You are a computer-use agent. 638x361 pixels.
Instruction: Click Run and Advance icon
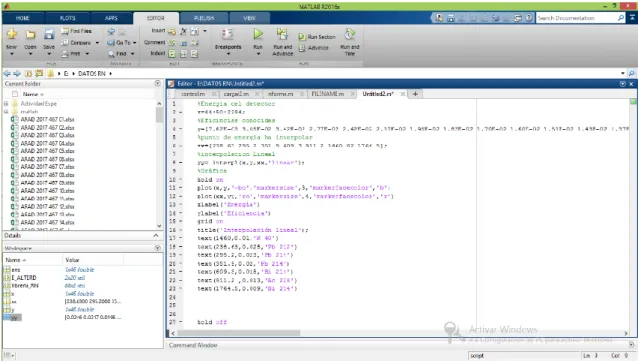[x=282, y=34]
